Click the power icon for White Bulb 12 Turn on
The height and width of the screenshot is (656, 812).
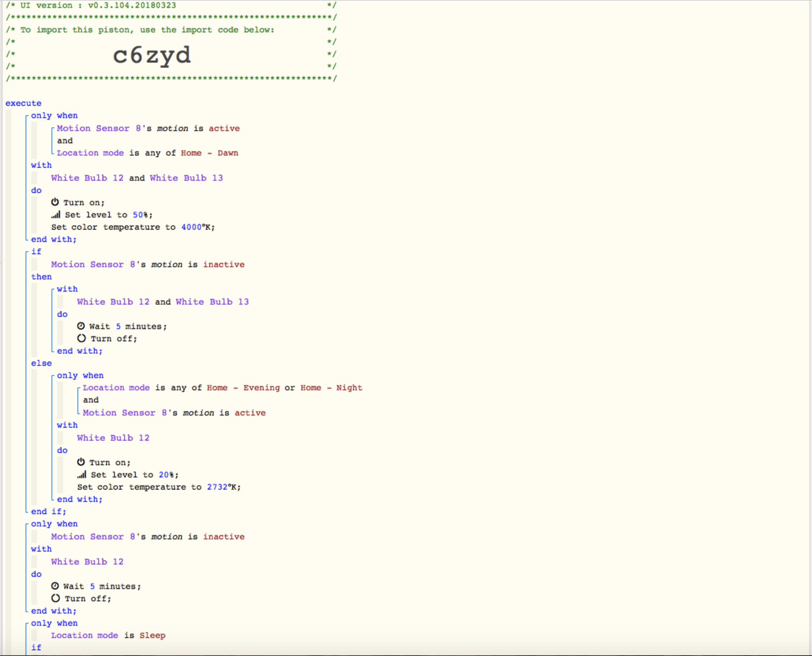pyautogui.click(x=81, y=462)
